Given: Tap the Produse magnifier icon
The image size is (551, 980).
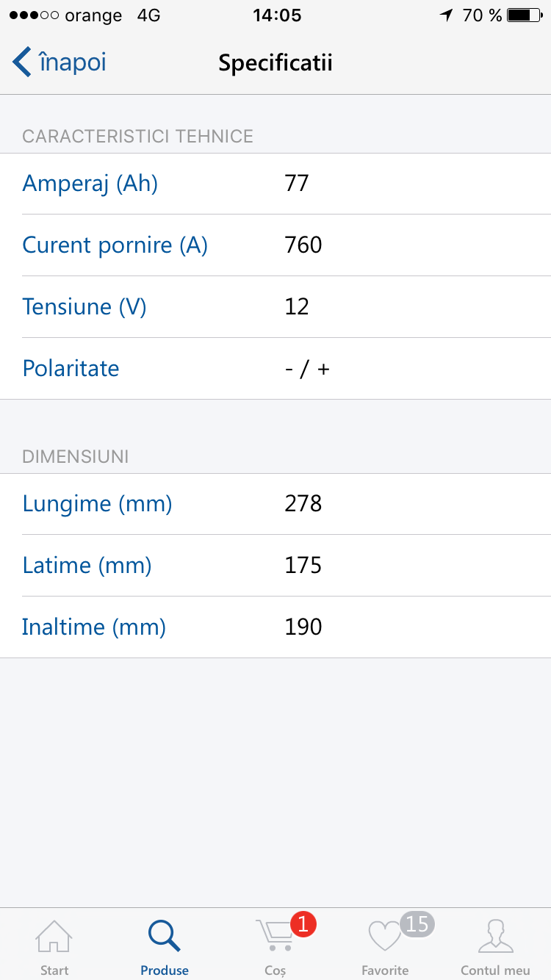Looking at the screenshot, I should [x=164, y=937].
